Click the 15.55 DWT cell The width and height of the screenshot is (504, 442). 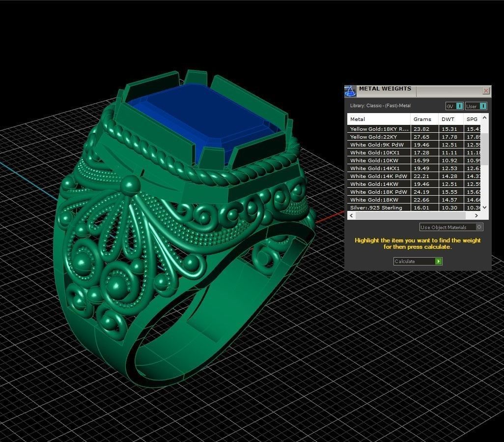(x=451, y=192)
